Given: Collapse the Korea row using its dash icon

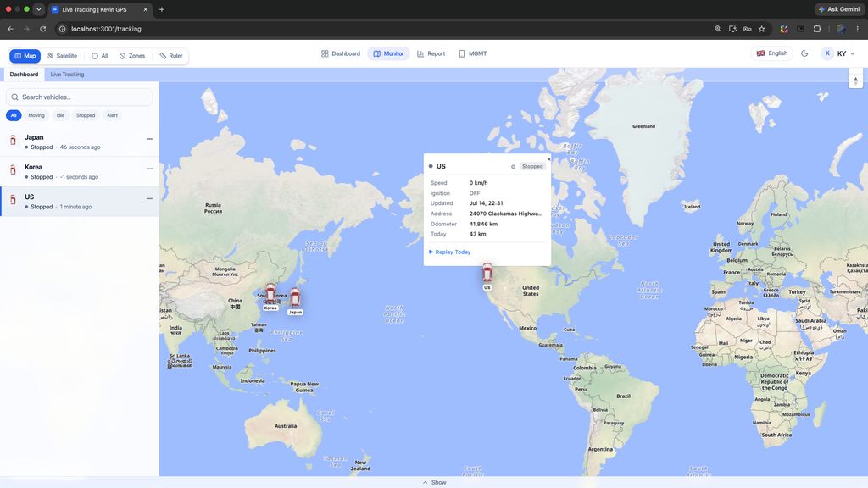Looking at the screenshot, I should click(x=149, y=169).
